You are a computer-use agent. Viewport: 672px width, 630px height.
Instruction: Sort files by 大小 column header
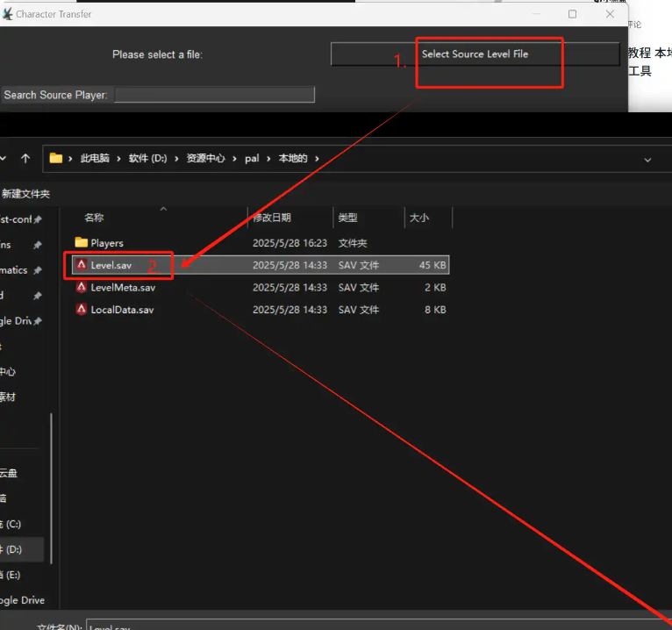(419, 218)
